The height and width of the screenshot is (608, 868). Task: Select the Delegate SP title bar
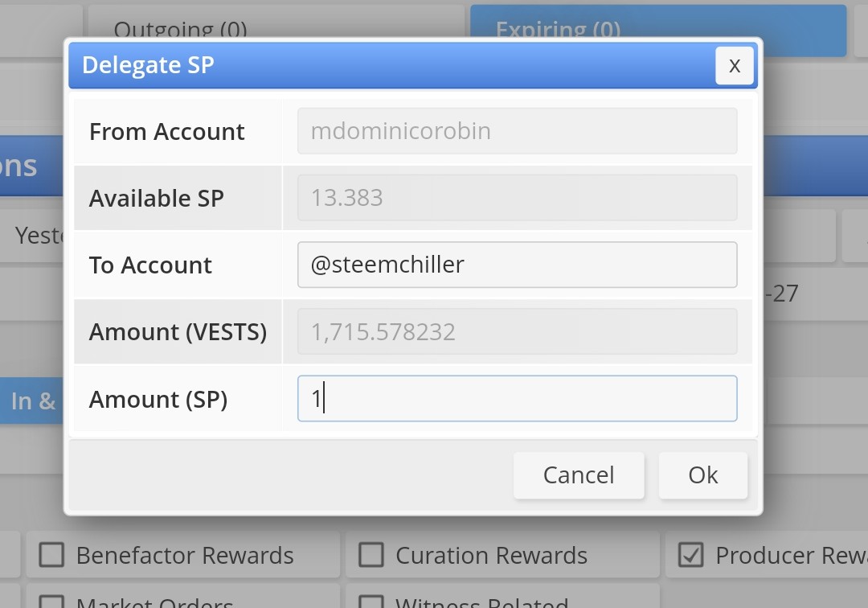(x=413, y=65)
